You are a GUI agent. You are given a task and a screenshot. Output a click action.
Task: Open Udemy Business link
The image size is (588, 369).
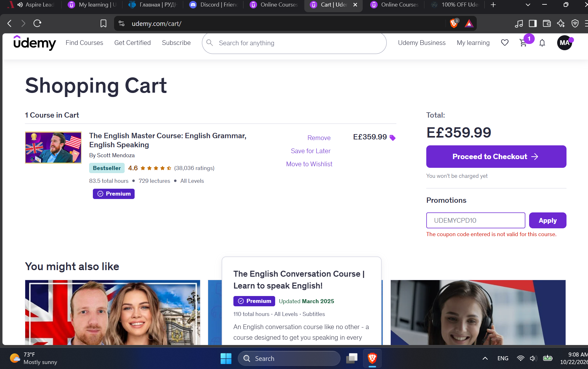pos(422,43)
